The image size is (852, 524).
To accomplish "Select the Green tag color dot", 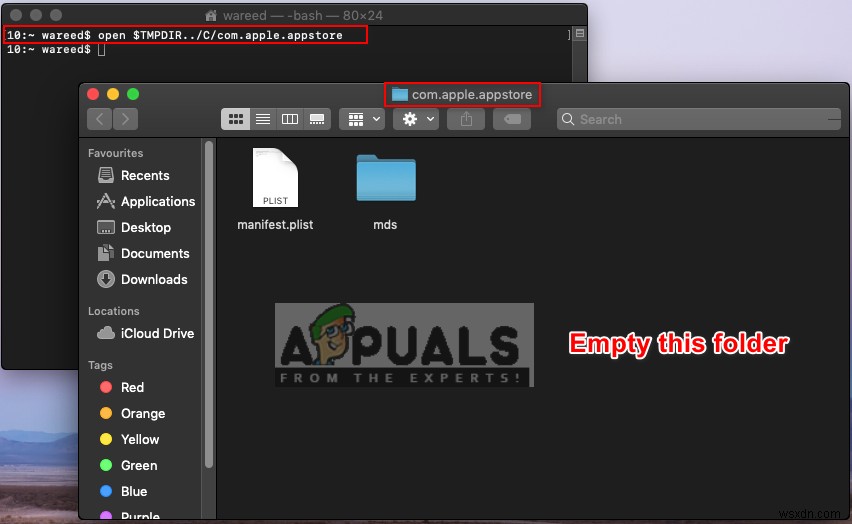I will [106, 465].
